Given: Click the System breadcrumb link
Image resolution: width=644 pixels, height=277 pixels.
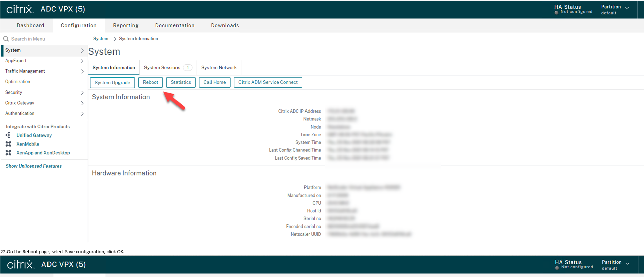Looking at the screenshot, I should point(101,39).
